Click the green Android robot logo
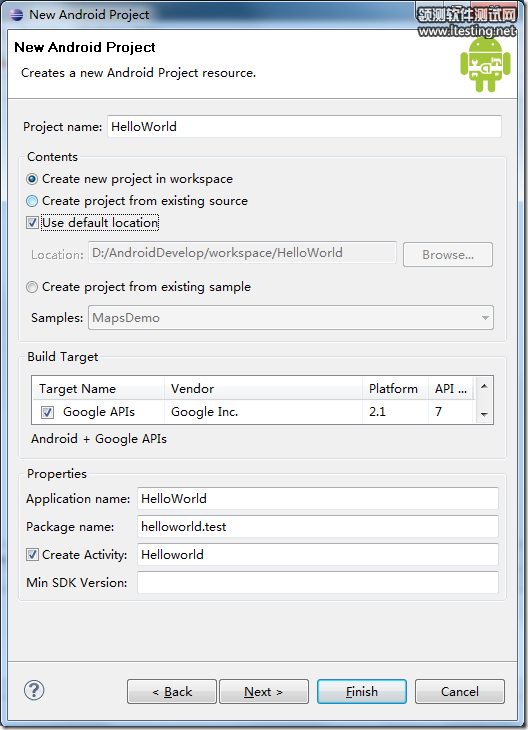The image size is (528, 730). click(485, 64)
